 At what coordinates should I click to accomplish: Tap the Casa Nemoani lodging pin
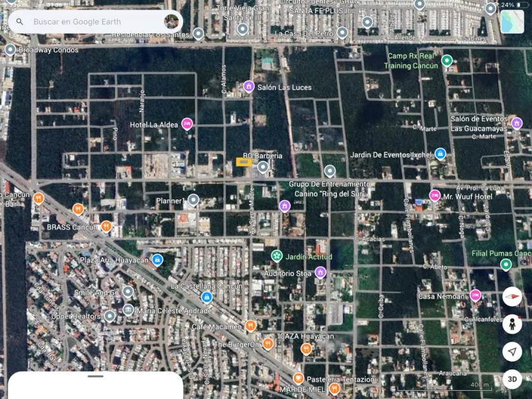(476, 296)
